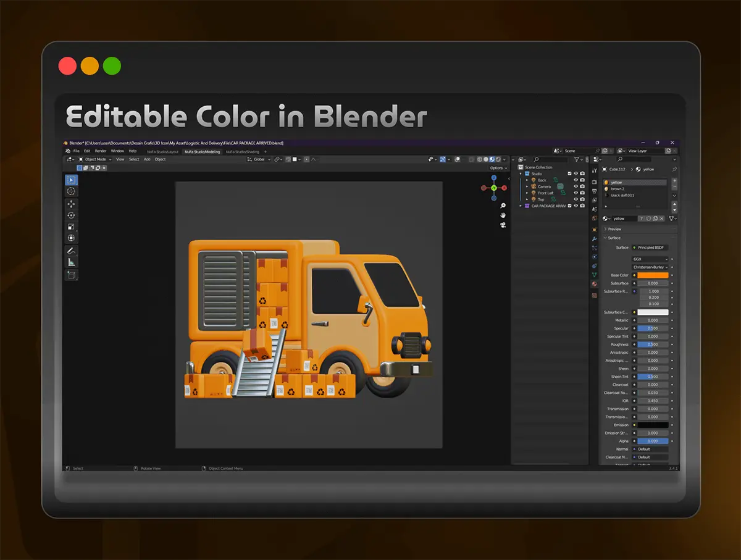Open the Object Mode dropdown
This screenshot has width=741, height=560.
pos(94,159)
